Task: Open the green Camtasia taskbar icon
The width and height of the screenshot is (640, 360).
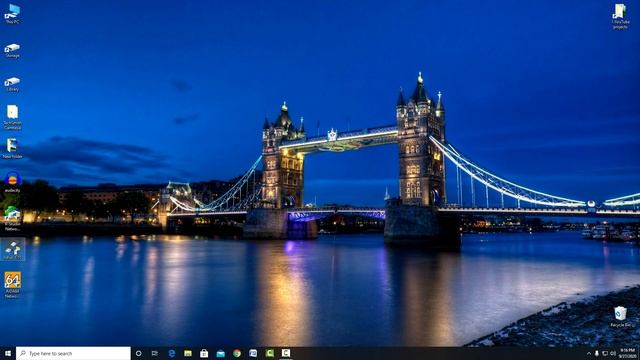Action: coord(269,353)
